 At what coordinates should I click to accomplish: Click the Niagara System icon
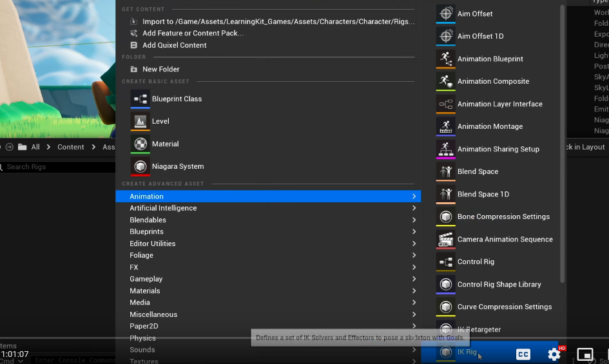(x=140, y=166)
